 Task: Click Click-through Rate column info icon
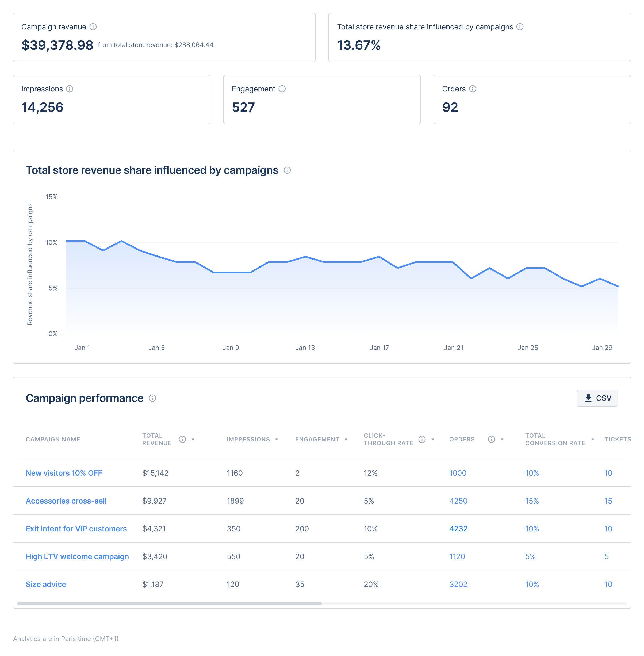(x=422, y=439)
